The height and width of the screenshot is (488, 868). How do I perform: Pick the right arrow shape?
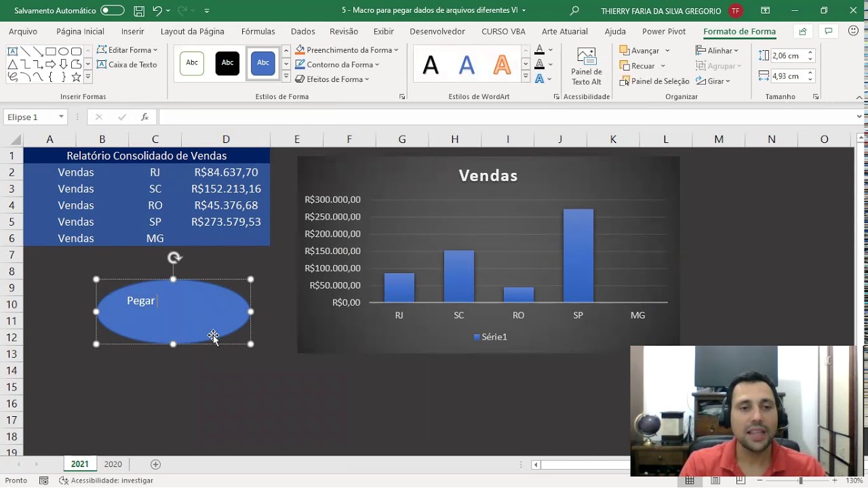click(x=50, y=64)
